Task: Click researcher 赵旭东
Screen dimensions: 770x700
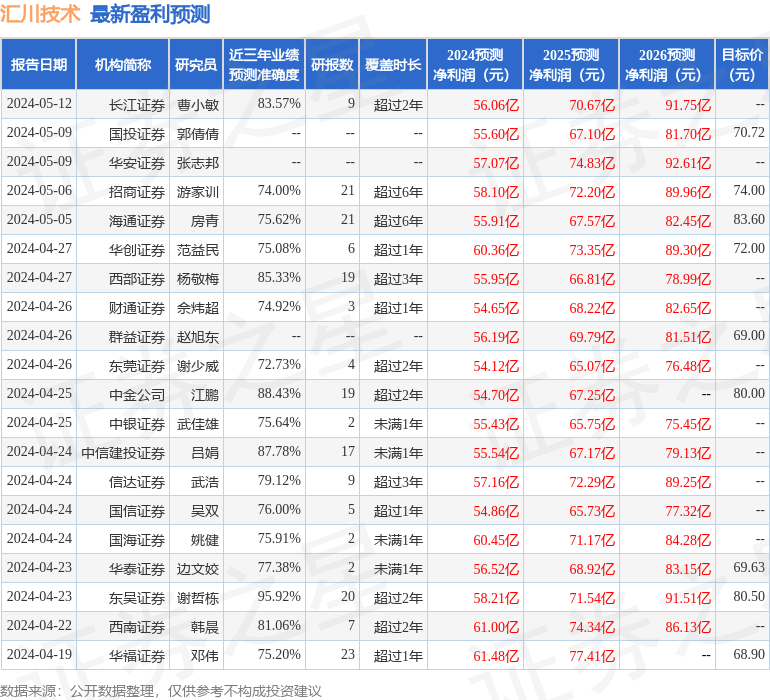Action: [x=198, y=337]
